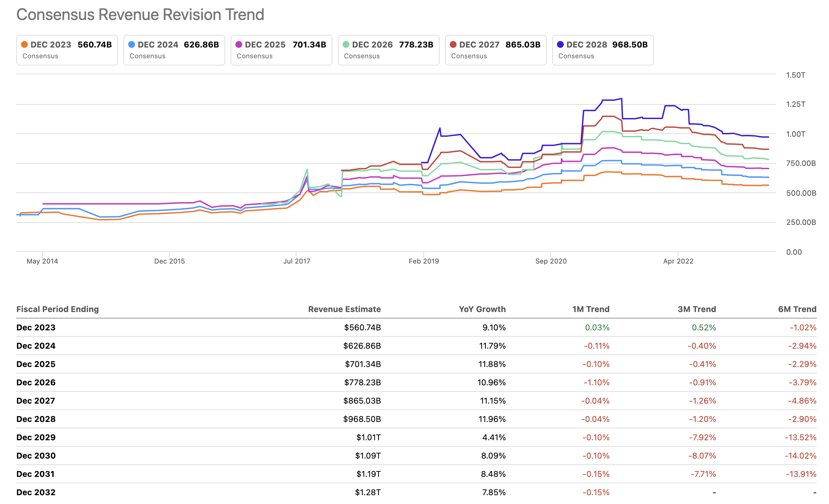
Task: Click the $626.86B revenue estimate cell
Action: tap(362, 346)
